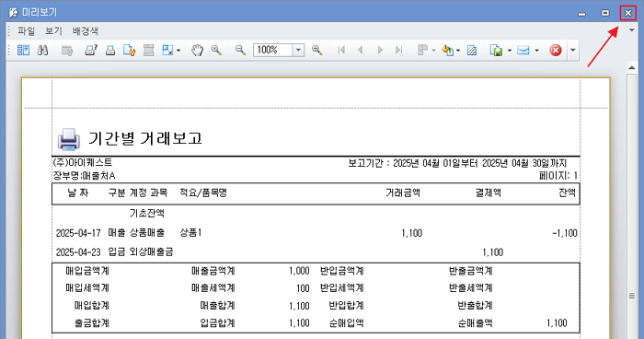Click the 상품1 item cell
This screenshot has width=644, height=339.
coord(190,232)
